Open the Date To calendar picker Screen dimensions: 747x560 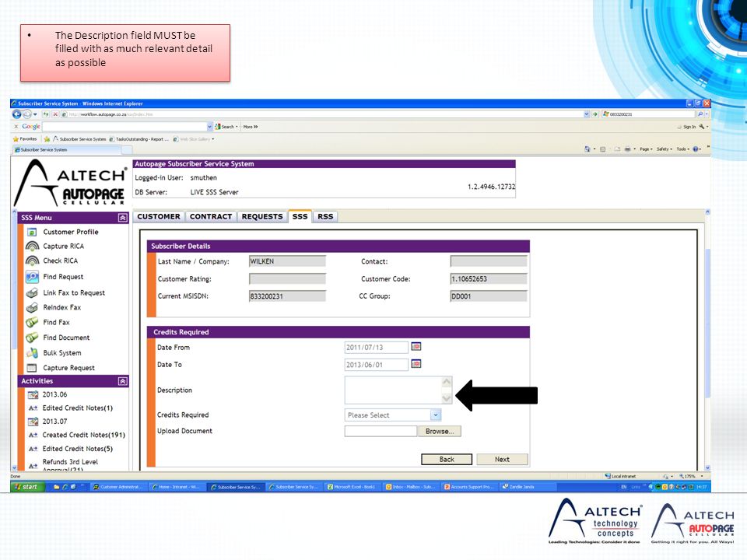tap(416, 364)
